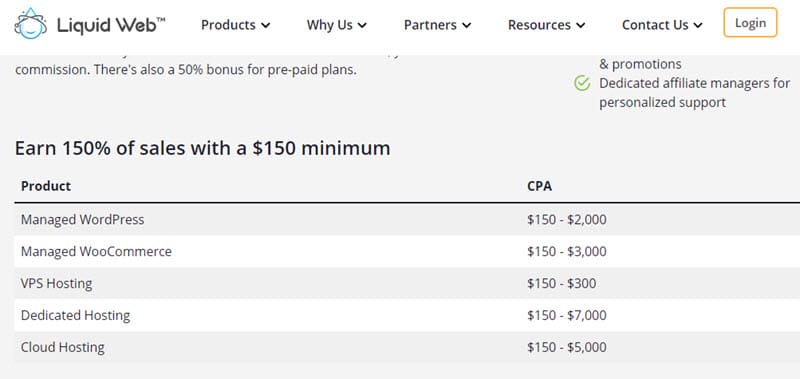800x379 pixels.
Task: Expand the Contact Us chevron arrow
Action: [698, 26]
